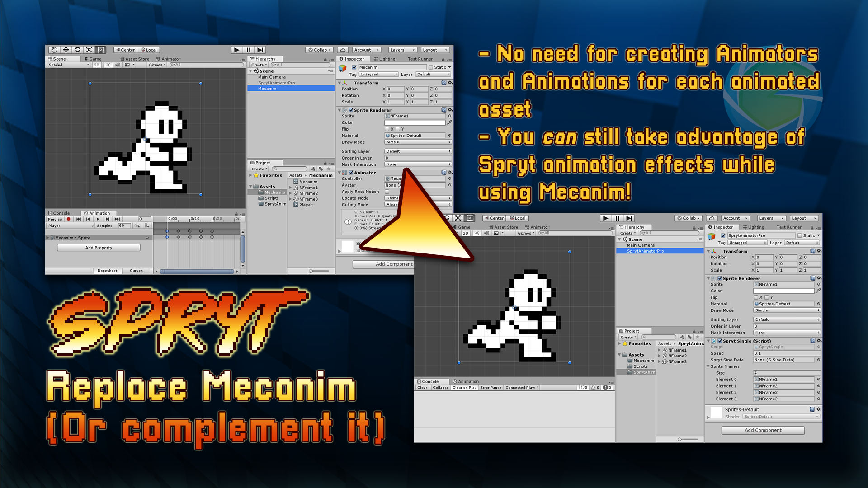868x488 pixels.
Task: Toggle Flip Y checkbox in lower Inspector
Action: (x=766, y=297)
